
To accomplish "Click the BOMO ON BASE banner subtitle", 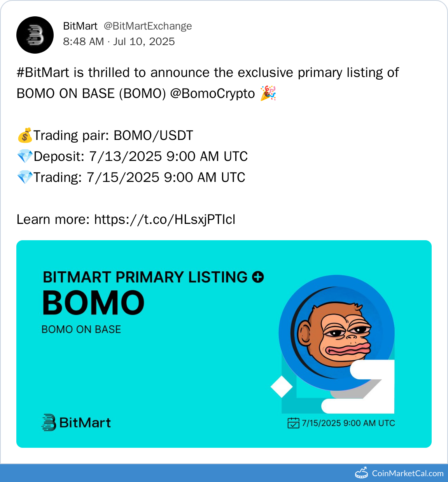I will pos(81,330).
